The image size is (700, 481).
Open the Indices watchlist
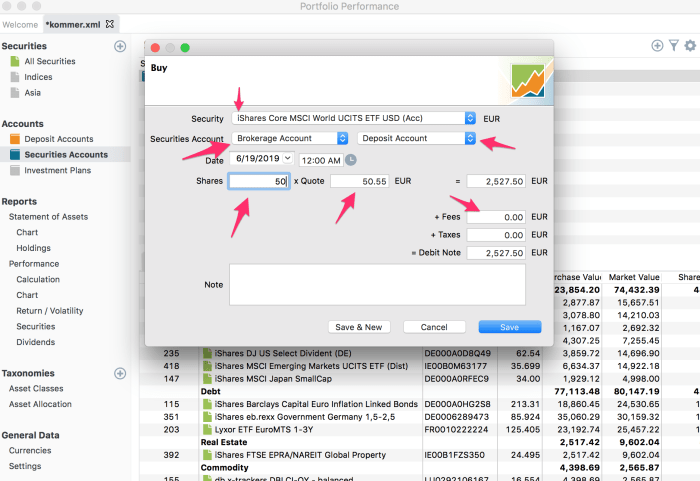pos(38,77)
